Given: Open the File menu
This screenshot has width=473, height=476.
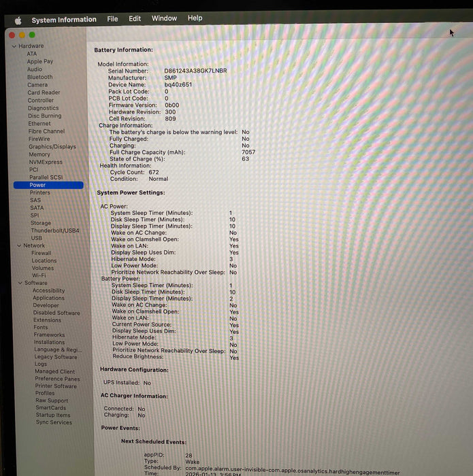Looking at the screenshot, I should click(x=112, y=19).
